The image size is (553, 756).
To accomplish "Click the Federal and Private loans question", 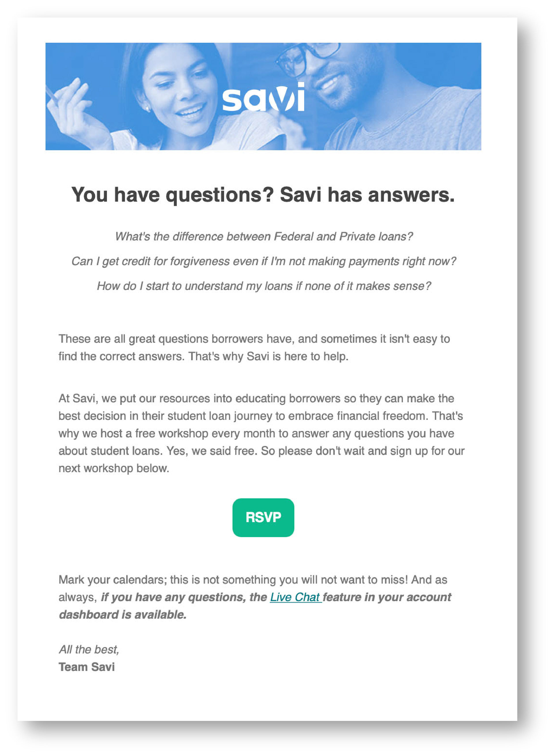I will click(x=264, y=236).
